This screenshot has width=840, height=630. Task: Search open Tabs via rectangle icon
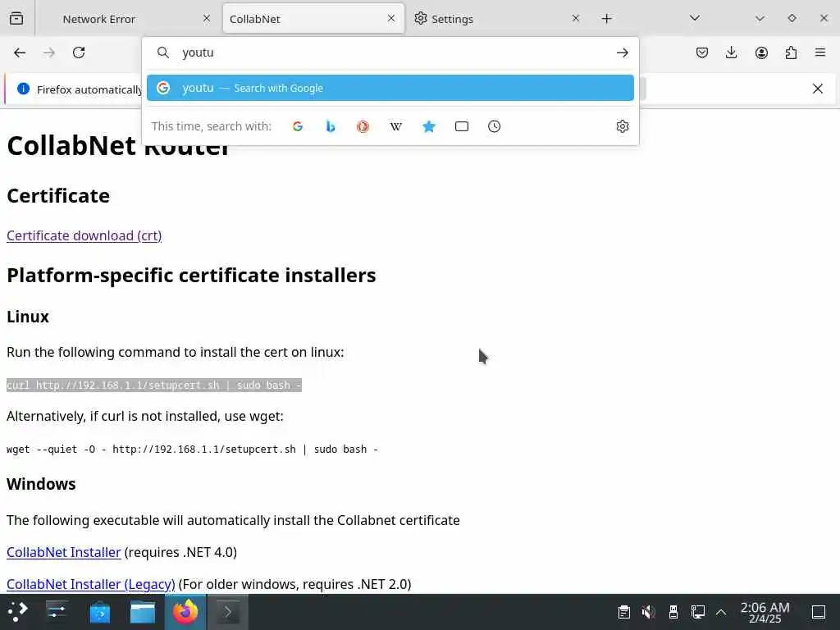(461, 126)
